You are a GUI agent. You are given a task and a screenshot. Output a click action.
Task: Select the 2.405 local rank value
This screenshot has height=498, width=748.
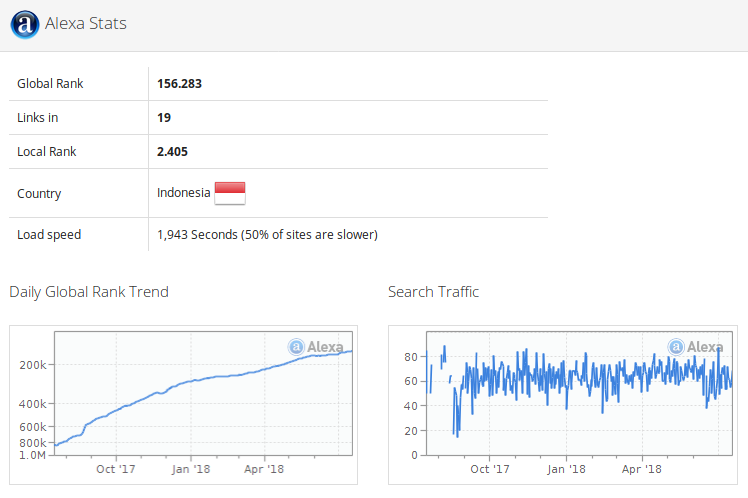pyautogui.click(x=172, y=151)
